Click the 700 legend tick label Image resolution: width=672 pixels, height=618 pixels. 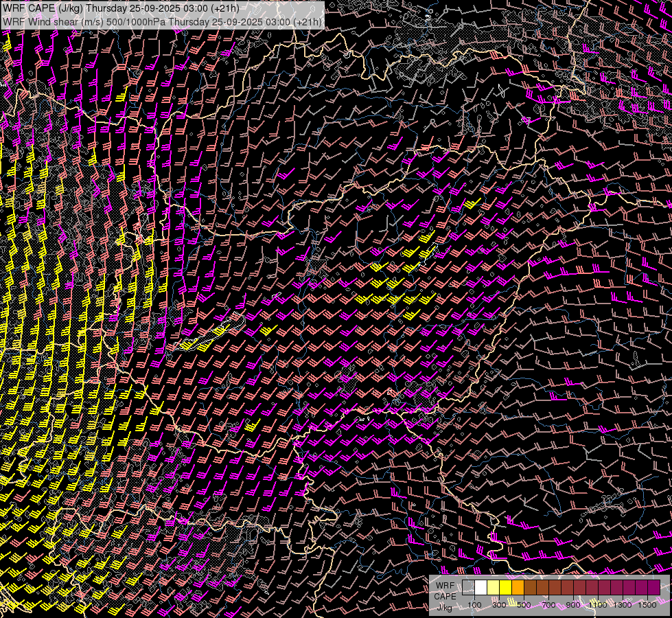click(x=548, y=605)
